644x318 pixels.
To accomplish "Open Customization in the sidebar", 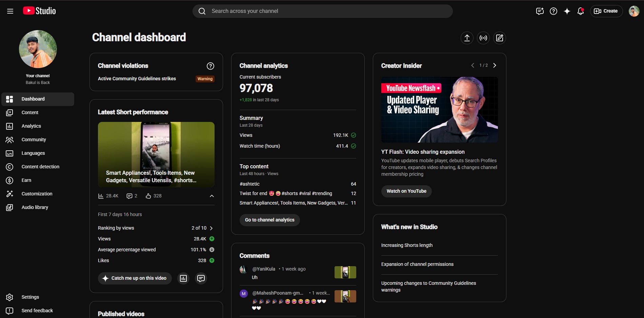I will click(x=38, y=194).
